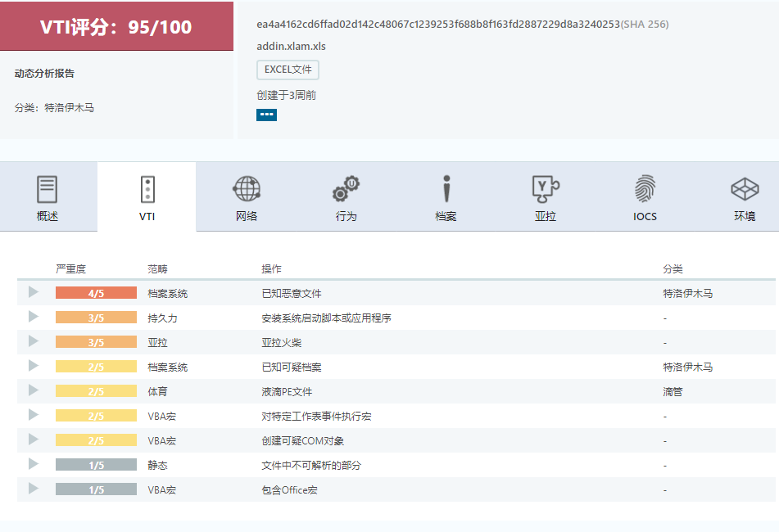Image resolution: width=779 pixels, height=532 pixels.
Task: Switch to the 网络 tab label
Action: [x=247, y=216]
